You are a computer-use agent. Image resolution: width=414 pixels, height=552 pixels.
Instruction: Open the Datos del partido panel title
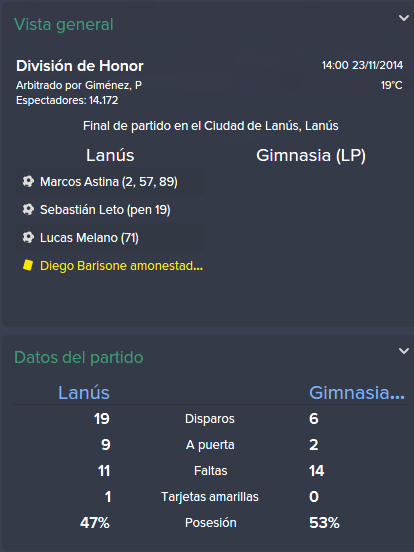tap(79, 357)
